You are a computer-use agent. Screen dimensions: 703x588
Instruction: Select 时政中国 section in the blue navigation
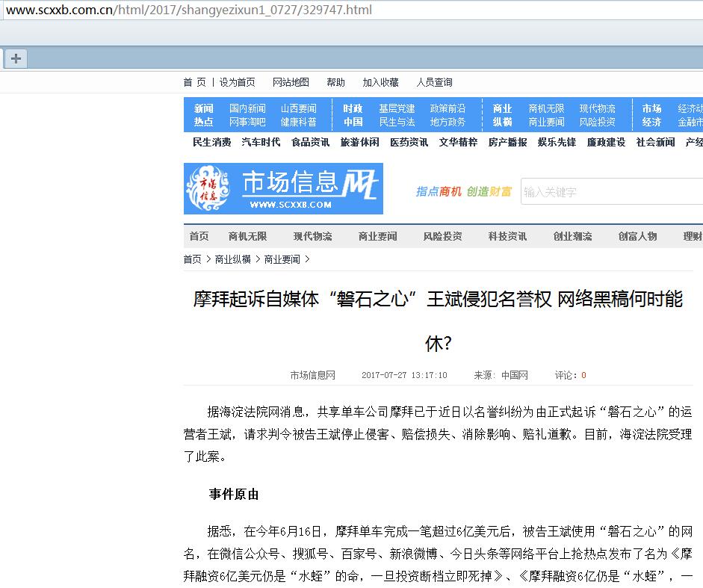click(353, 115)
